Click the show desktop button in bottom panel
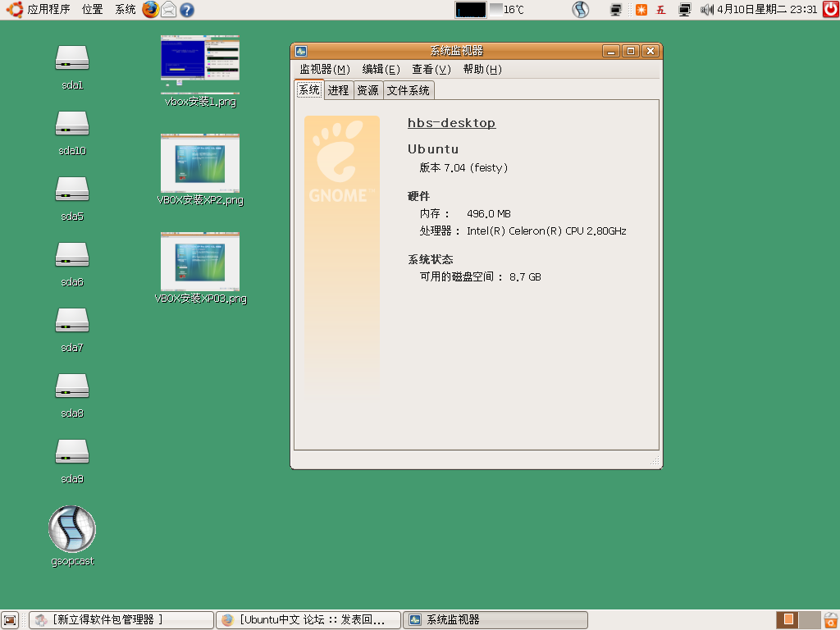This screenshot has width=840, height=630. click(10, 620)
